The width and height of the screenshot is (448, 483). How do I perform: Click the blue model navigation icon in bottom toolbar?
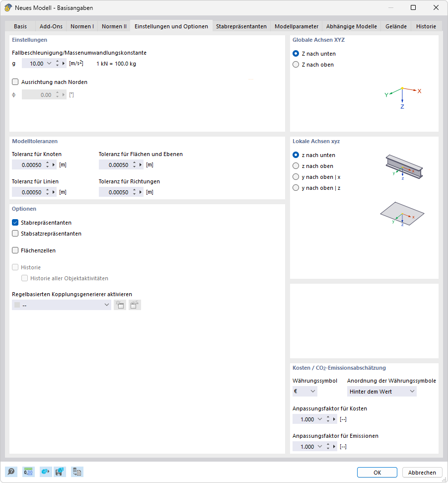point(45,472)
